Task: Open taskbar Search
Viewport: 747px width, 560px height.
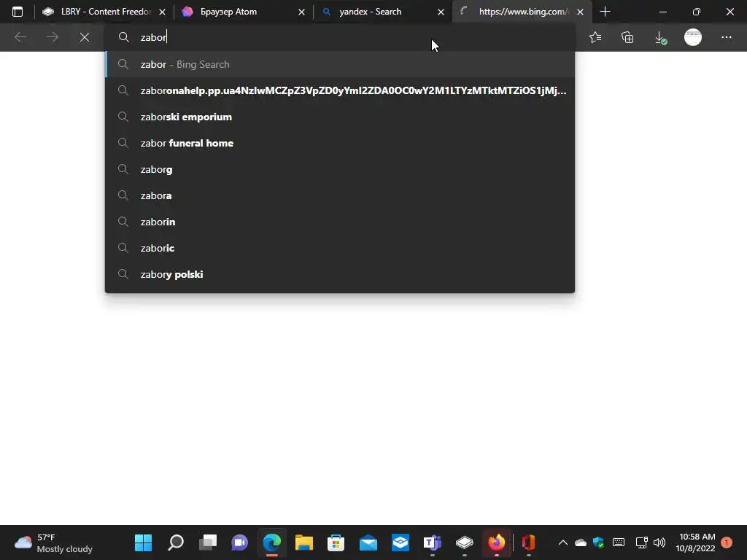Action: 176,542
